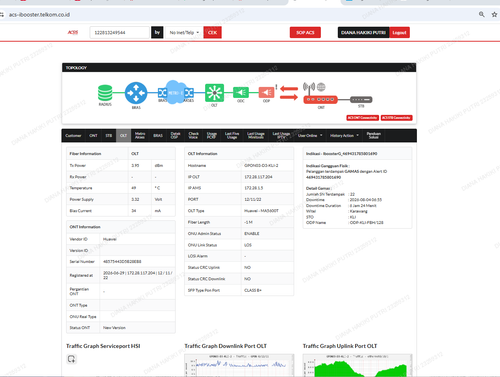Click the red ONT modem icon
The height and width of the screenshot is (377, 500).
(x=320, y=99)
